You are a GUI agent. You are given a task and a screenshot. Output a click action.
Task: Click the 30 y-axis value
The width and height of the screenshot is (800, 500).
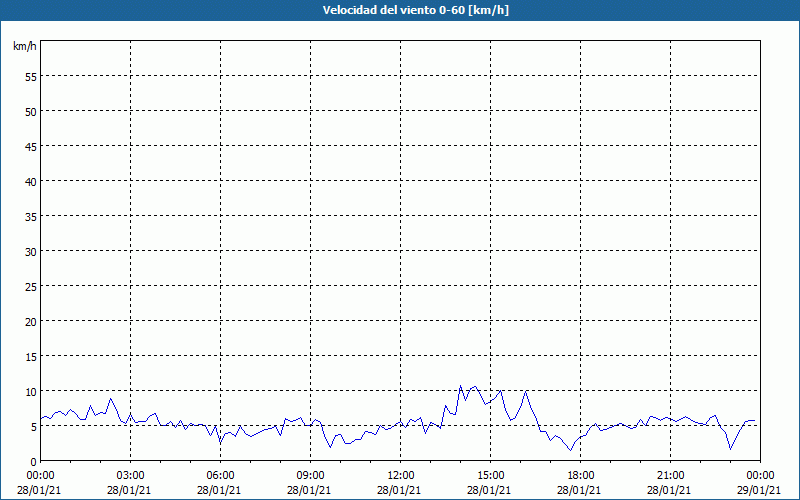click(x=31, y=252)
